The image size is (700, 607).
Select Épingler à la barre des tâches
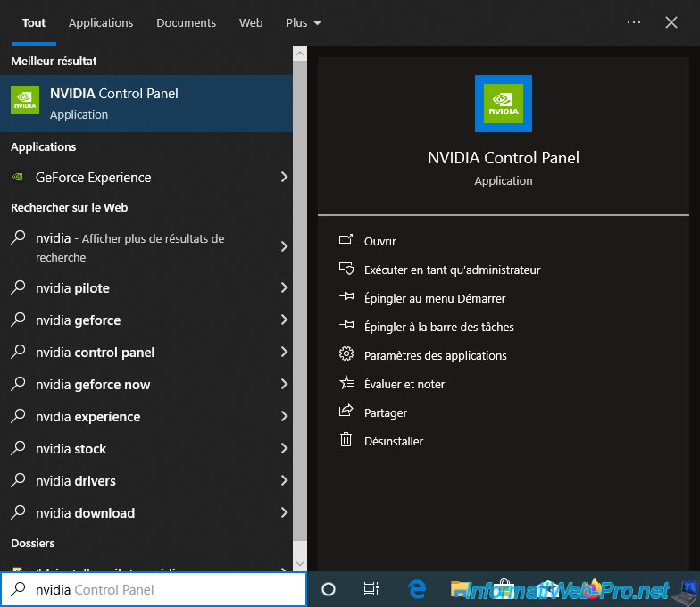tap(439, 327)
